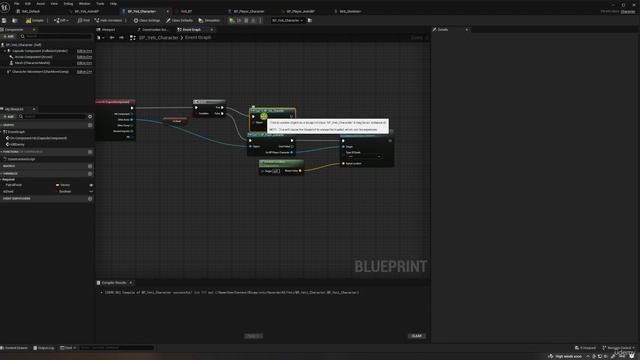Click the My Blueprint search field
Screen dimensions: 640x360
54,117
